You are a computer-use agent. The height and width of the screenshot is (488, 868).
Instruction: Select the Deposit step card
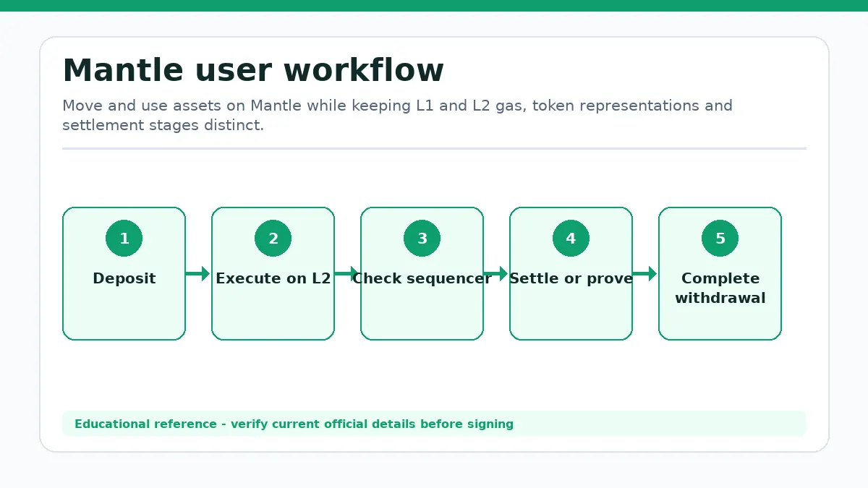(124, 273)
